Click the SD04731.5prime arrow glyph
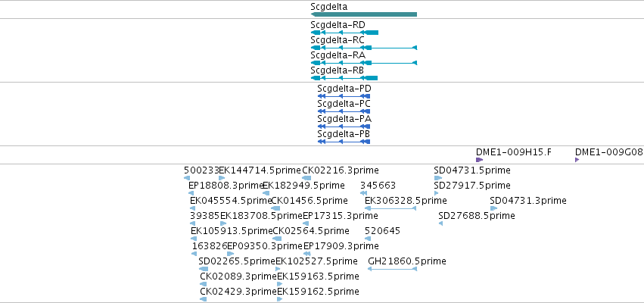 (x=438, y=178)
